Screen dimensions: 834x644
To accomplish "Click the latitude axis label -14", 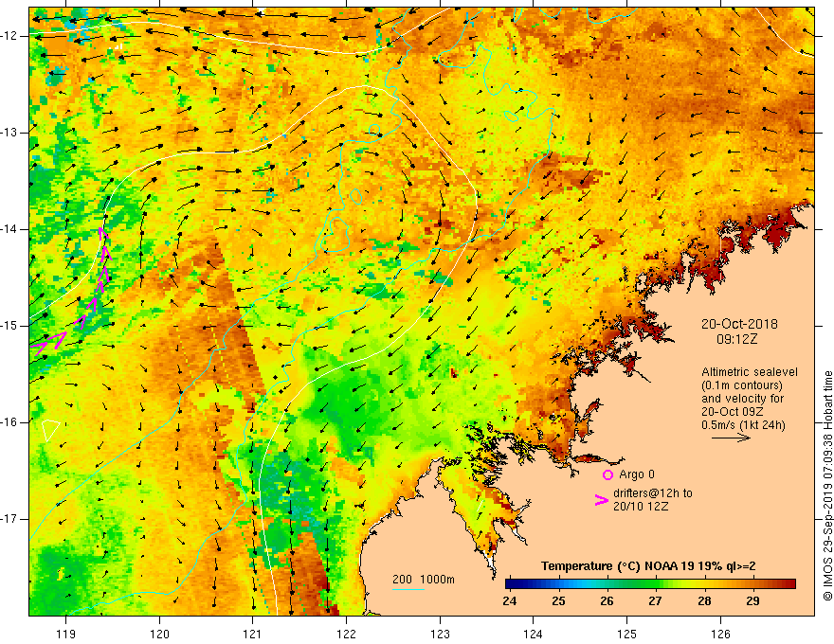I will point(10,229).
